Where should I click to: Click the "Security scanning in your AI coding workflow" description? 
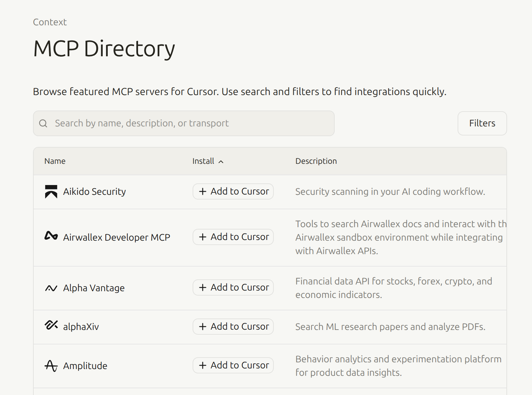pyautogui.click(x=390, y=192)
